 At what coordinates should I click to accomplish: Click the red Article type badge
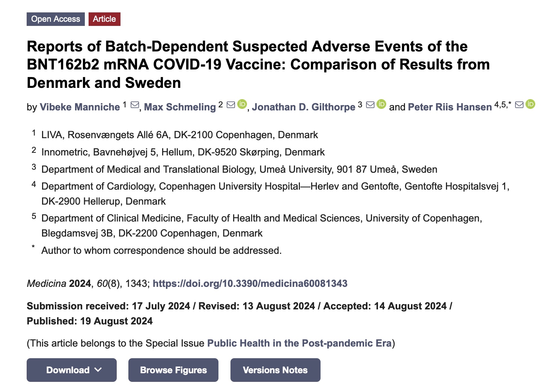pos(104,19)
